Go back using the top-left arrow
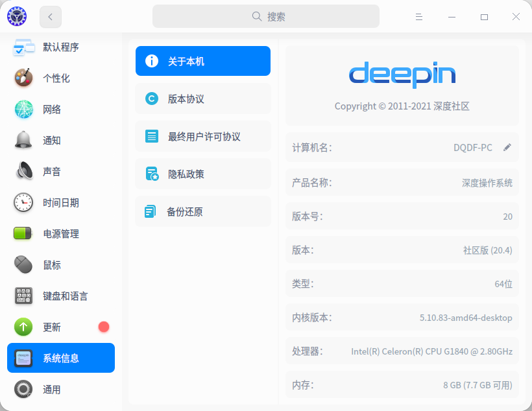 [50, 17]
